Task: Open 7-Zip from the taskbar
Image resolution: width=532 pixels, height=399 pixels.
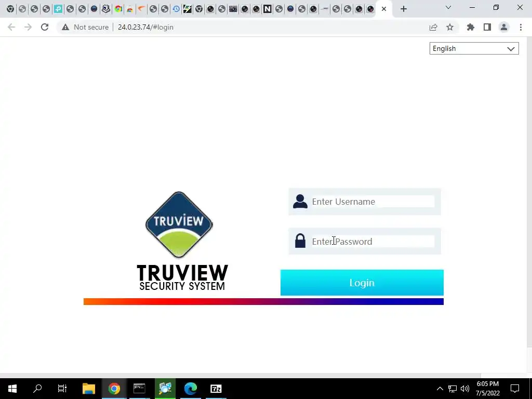Action: (216, 389)
